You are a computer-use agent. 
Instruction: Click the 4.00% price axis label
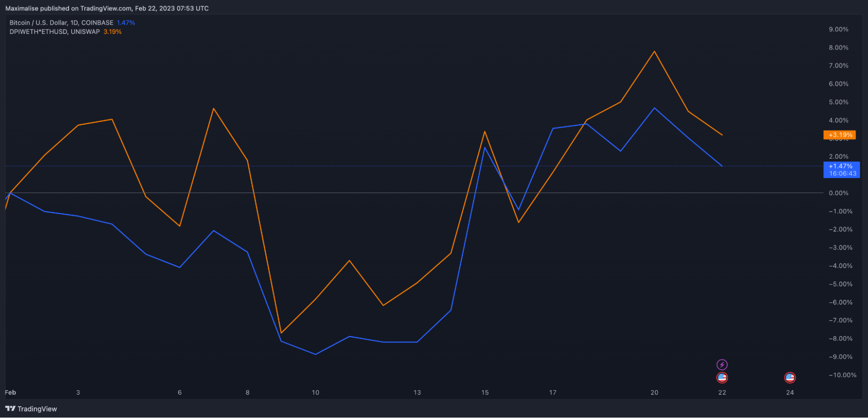[x=838, y=120]
